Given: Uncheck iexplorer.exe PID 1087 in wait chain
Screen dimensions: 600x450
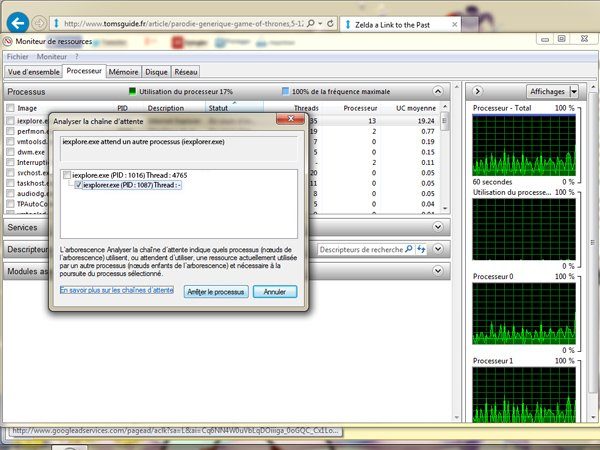Looking at the screenshot, I should pyautogui.click(x=78, y=185).
